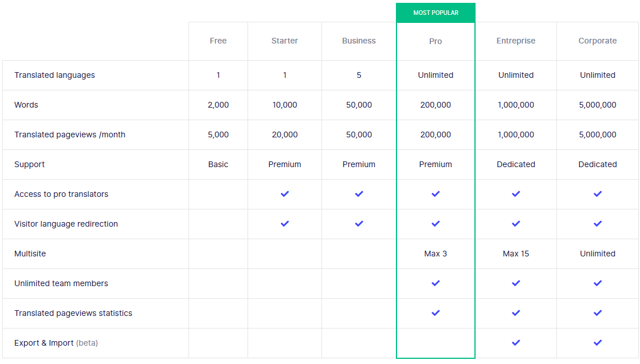Click the Starter plan's 20,000 pageviews value
Viewport: 640px width, 364px height.
(x=285, y=134)
